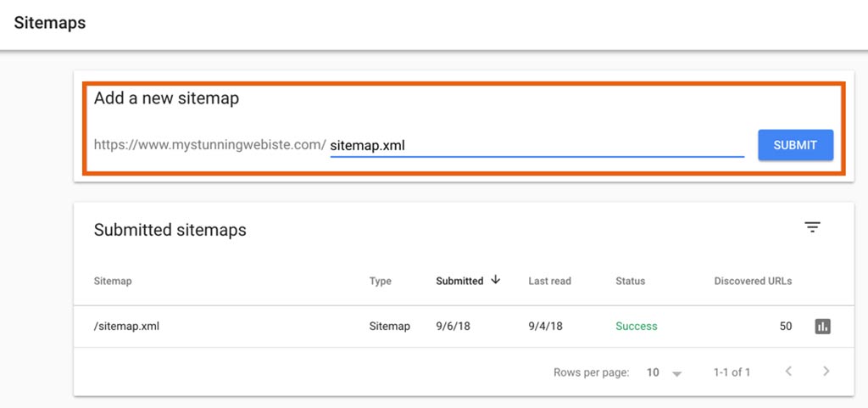Image resolution: width=868 pixels, height=408 pixels.
Task: Open the bar chart report icon for /sitemap.xml
Action: pos(822,327)
